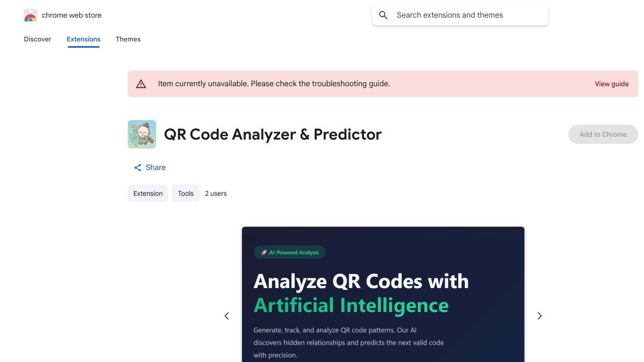Click the QR Code Analyzer extension icon
This screenshot has width=644, height=362.
[x=141, y=134]
